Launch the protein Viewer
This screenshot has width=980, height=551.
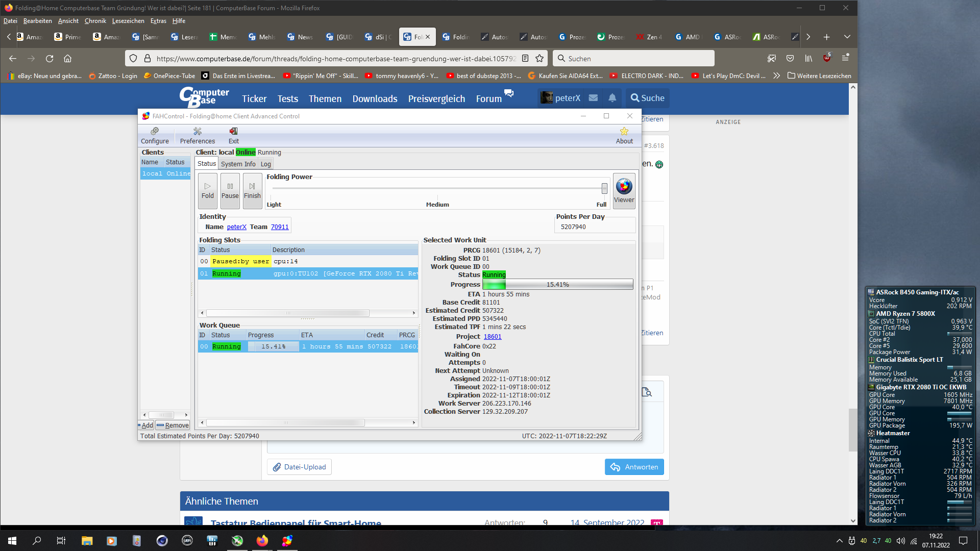624,190
